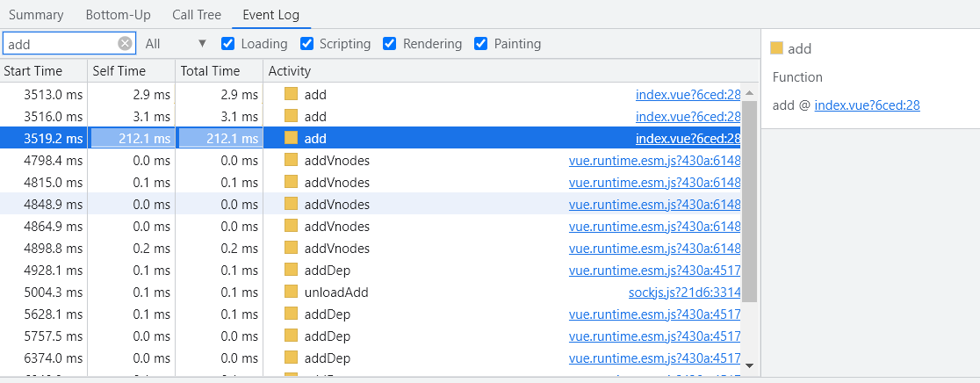Uncheck the Loading checkbox
The image size is (980, 383).
coord(228,43)
